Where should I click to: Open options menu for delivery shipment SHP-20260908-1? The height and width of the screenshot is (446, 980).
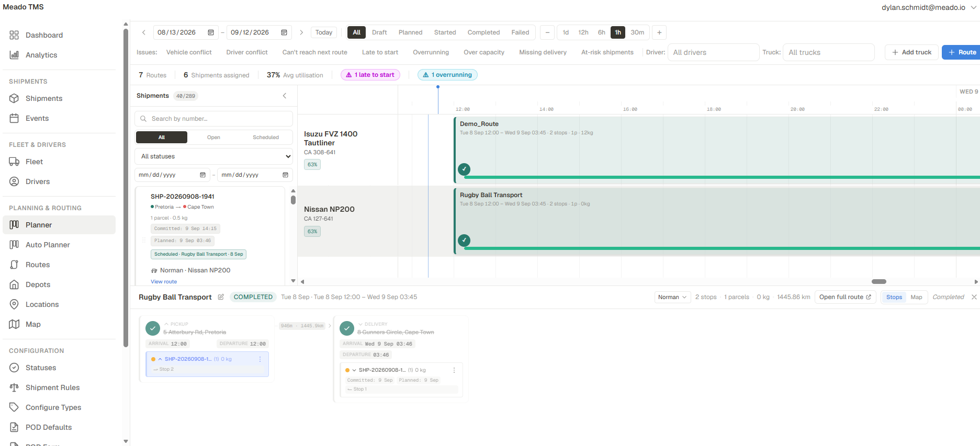pos(454,370)
